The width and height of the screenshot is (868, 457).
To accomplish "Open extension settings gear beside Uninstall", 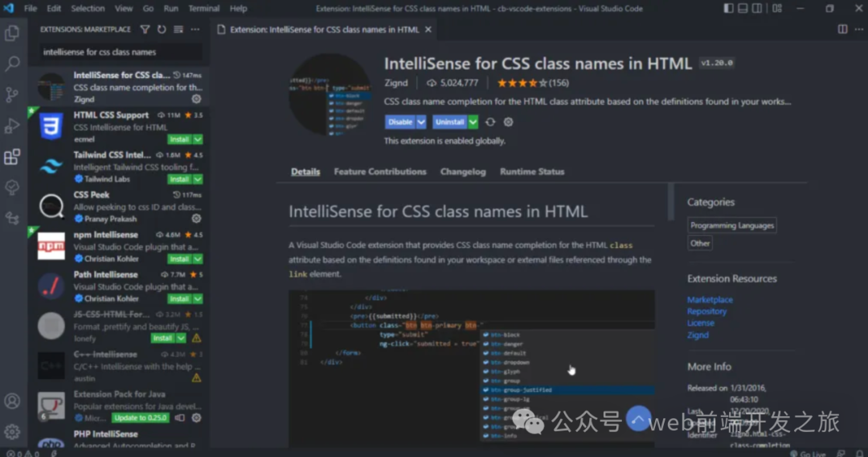I will click(508, 121).
